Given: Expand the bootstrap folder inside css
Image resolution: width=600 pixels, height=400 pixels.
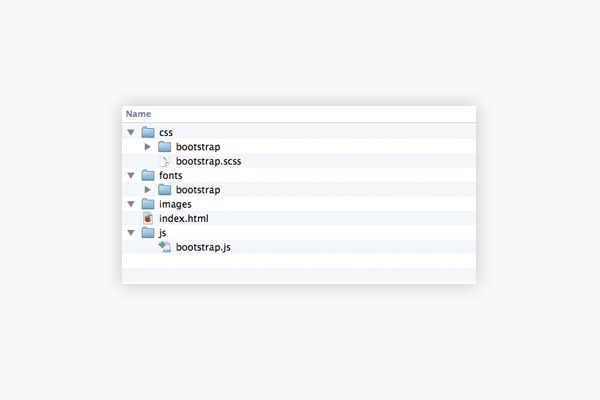Looking at the screenshot, I should [148, 147].
